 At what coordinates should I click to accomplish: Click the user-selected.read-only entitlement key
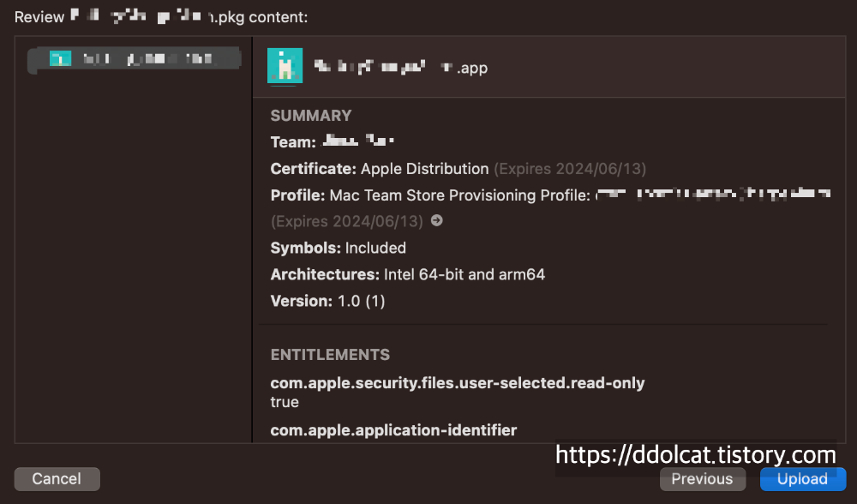coord(457,383)
